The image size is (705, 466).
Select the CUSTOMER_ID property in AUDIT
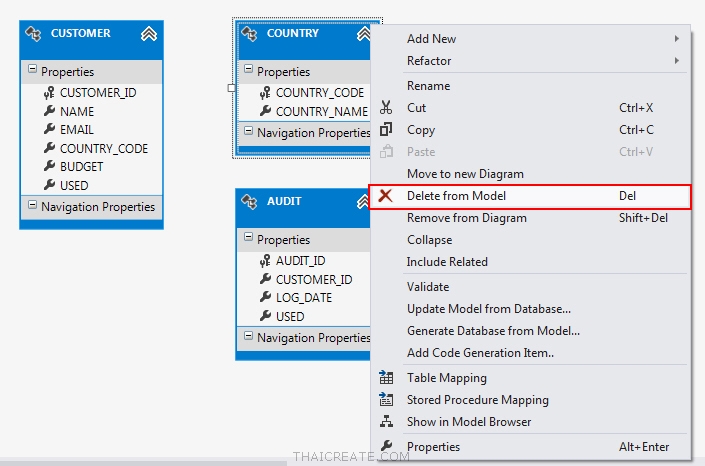(314, 279)
